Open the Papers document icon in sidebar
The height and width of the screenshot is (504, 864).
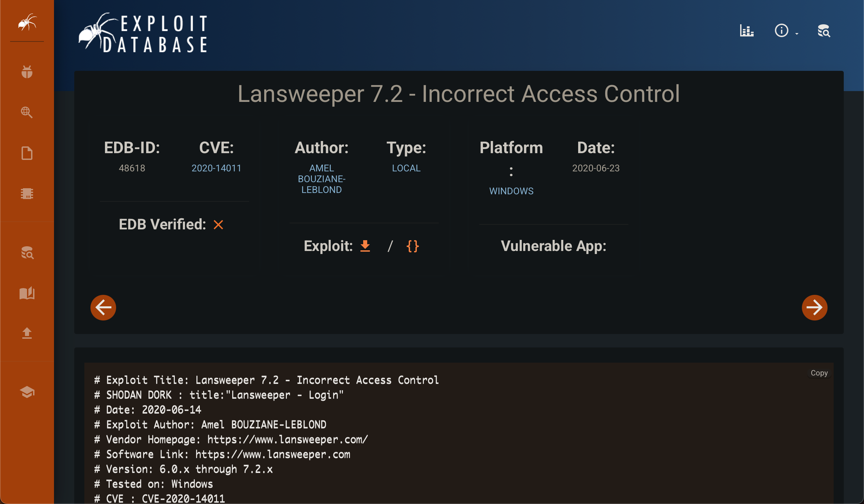click(x=27, y=153)
